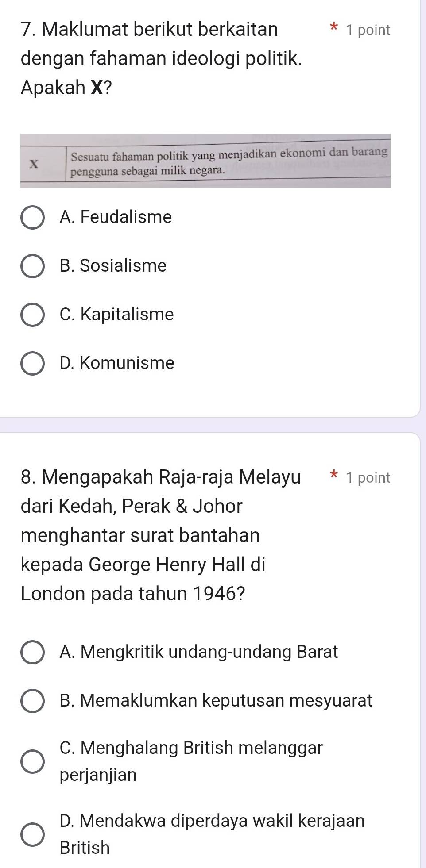This screenshot has width=426, height=868.
Task: Choose radio circle for Memaklumkan keputusan mesyuarat
Action: (32, 701)
